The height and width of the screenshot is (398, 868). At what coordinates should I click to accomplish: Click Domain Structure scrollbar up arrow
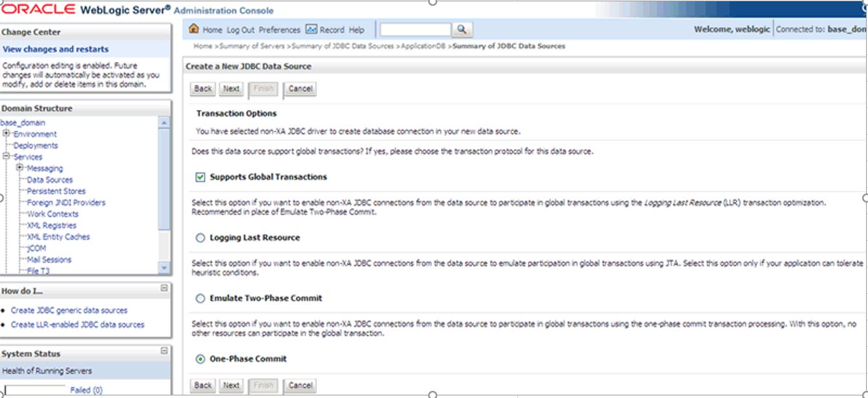pyautogui.click(x=164, y=123)
